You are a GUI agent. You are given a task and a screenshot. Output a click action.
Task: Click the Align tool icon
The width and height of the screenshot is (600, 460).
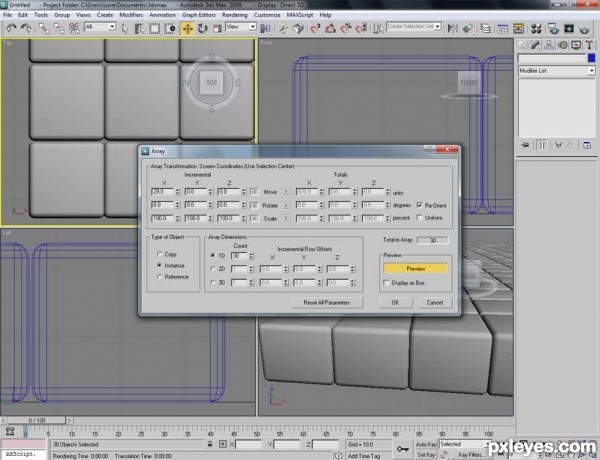coord(468,28)
